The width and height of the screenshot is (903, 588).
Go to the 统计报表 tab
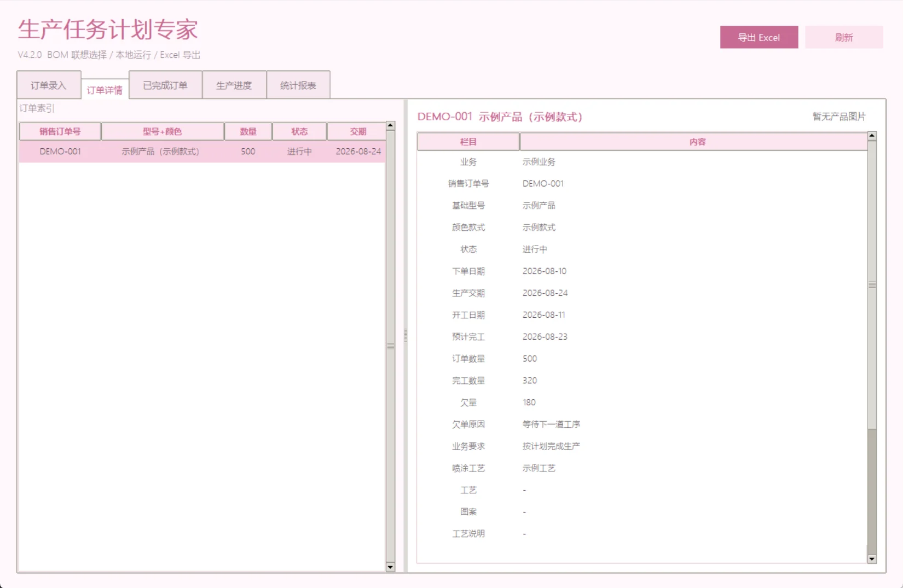(x=298, y=85)
